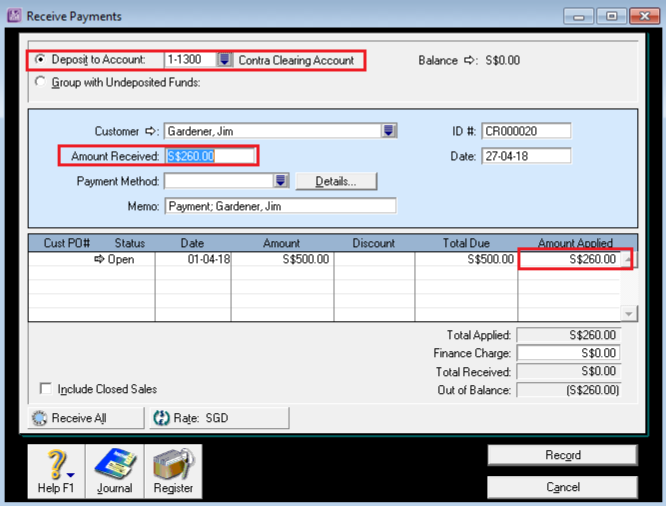
Task: Click the Memo field
Action: pyautogui.click(x=280, y=206)
